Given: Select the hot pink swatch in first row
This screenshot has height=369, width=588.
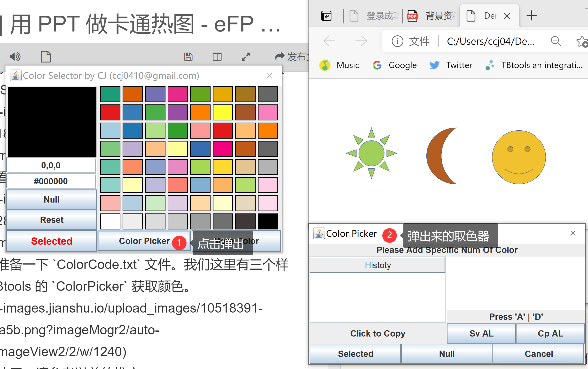Looking at the screenshot, I should click(178, 94).
